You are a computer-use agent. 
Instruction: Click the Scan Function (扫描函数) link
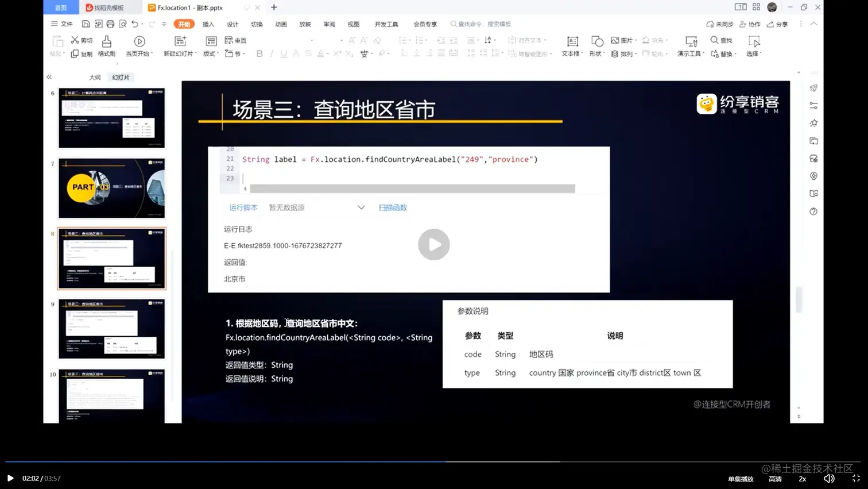tap(393, 207)
